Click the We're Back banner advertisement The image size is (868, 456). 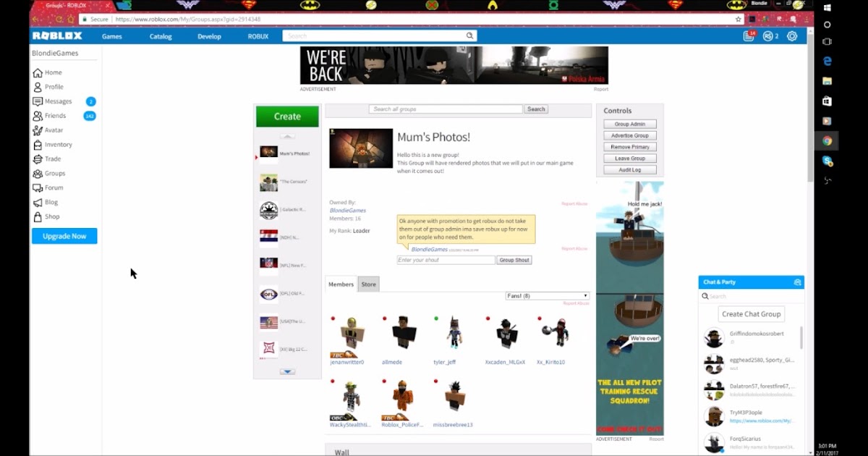pos(454,66)
